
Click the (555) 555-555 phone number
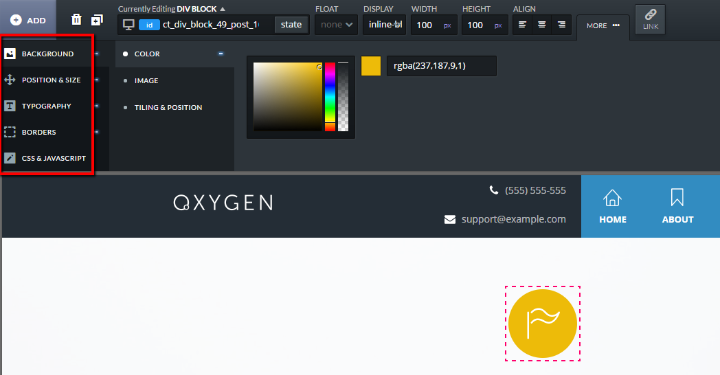pos(535,190)
